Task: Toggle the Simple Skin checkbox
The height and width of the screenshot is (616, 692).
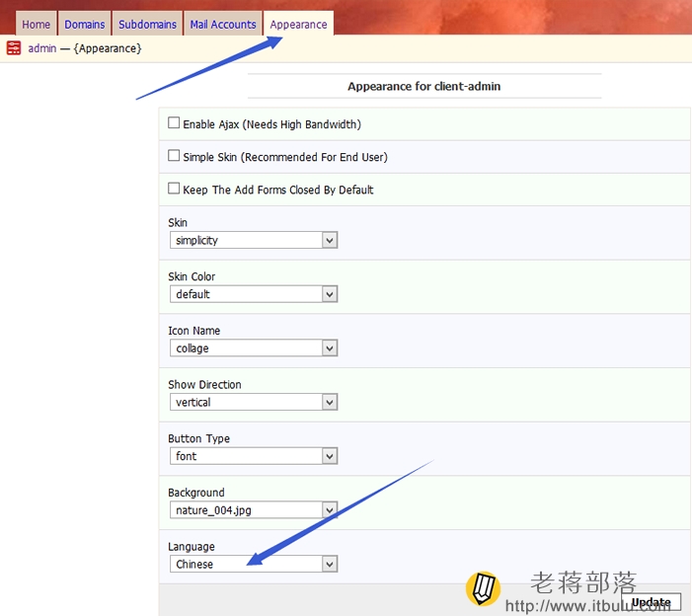Action: [x=174, y=155]
